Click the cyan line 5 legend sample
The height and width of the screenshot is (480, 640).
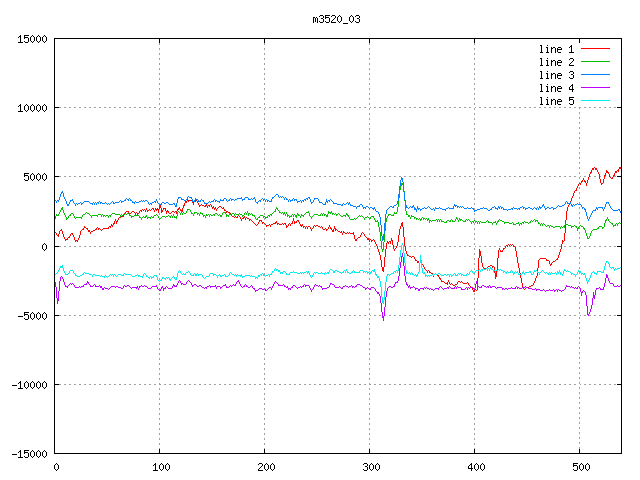click(x=595, y=101)
